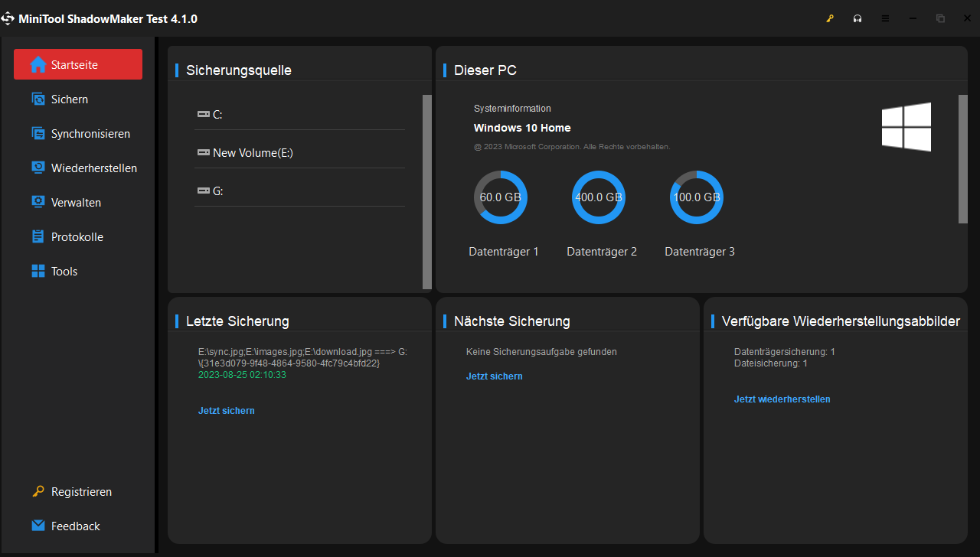The width and height of the screenshot is (980, 557).
Task: Click the Datenträger 3 label
Action: (x=700, y=252)
